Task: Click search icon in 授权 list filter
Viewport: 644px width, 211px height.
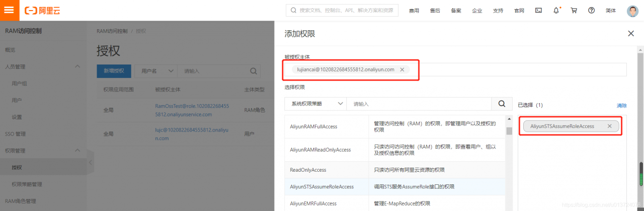Action: 254,71
